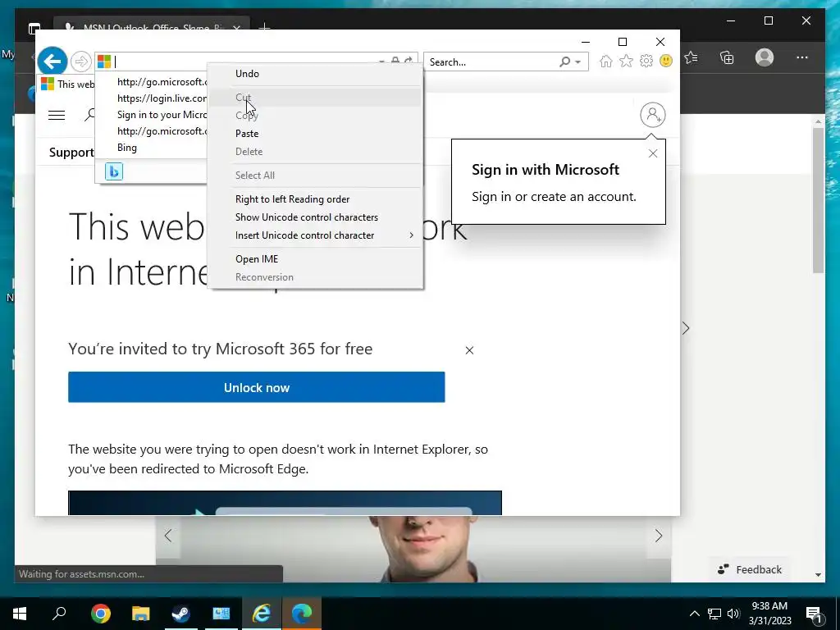Image resolution: width=840 pixels, height=630 pixels.
Task: Click the volume speaker tray icon
Action: 733,614
